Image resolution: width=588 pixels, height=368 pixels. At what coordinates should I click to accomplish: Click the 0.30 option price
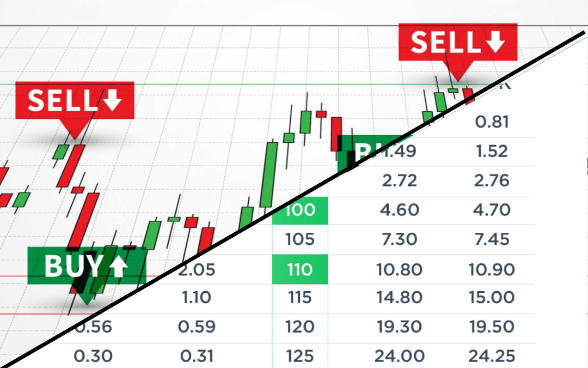[93, 357]
